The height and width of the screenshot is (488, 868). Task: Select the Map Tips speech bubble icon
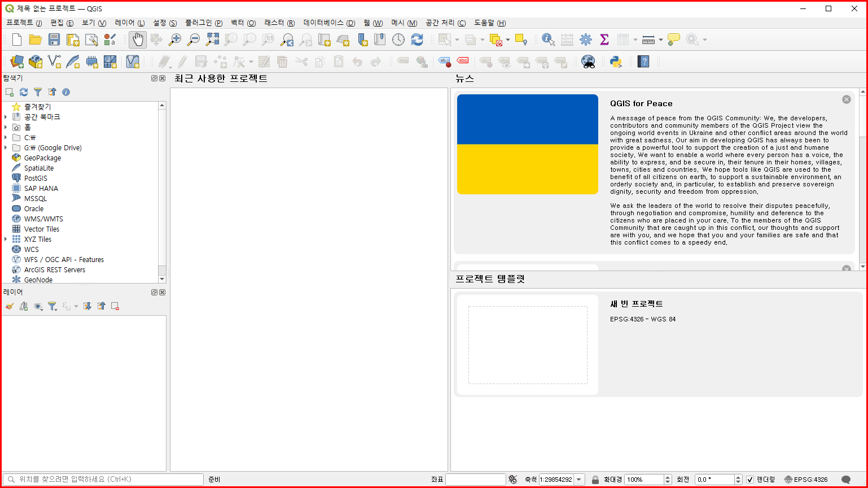click(673, 40)
